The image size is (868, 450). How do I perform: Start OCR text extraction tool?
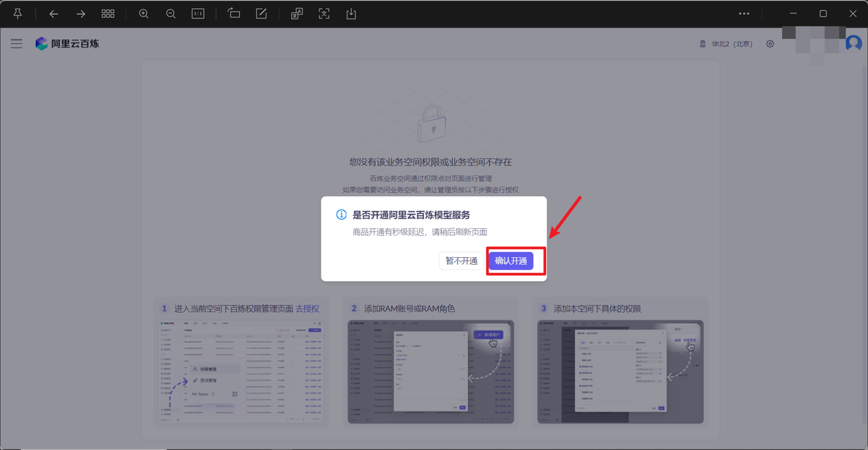pos(324,14)
